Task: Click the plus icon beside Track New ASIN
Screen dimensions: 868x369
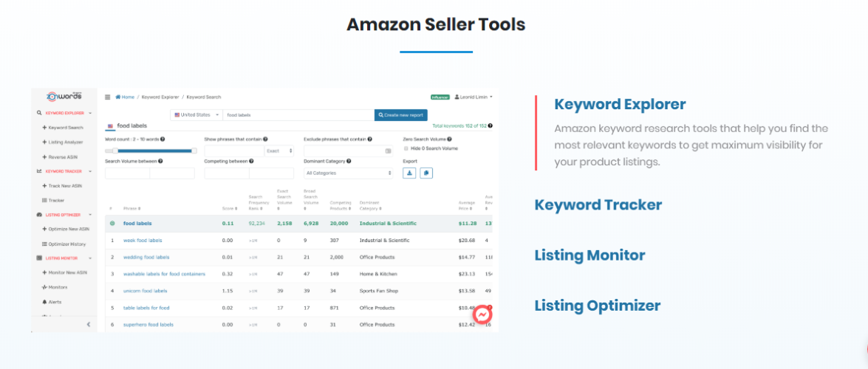Action: point(44,186)
